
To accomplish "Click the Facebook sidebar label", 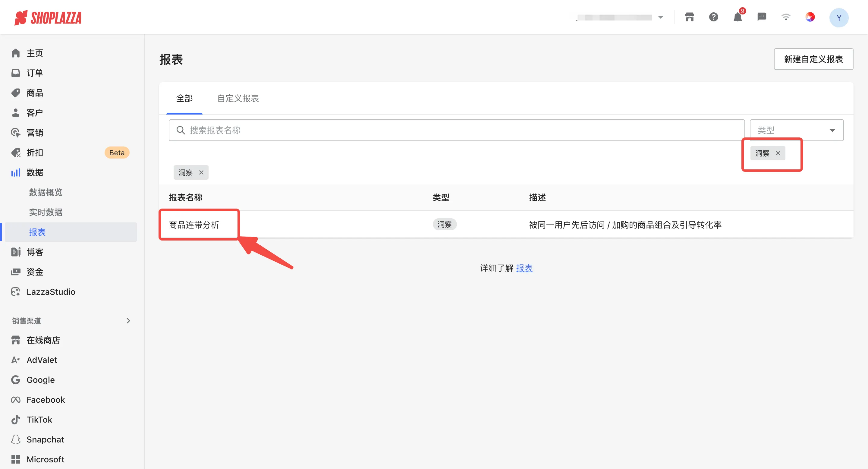I will pos(46,400).
